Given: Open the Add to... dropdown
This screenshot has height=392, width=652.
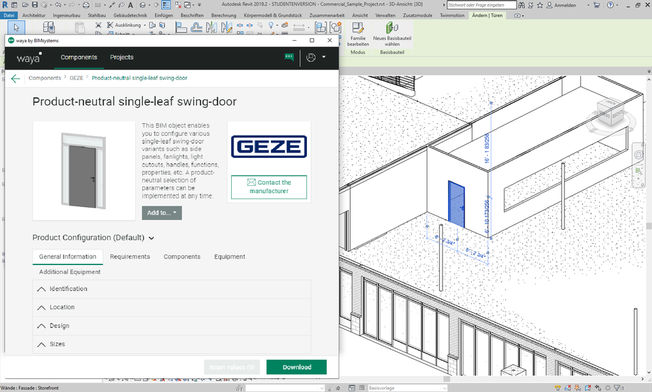Looking at the screenshot, I should tap(162, 213).
